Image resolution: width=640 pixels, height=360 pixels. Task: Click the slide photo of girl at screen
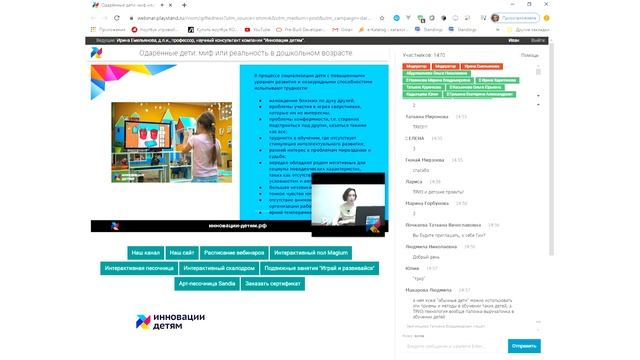(x=172, y=142)
